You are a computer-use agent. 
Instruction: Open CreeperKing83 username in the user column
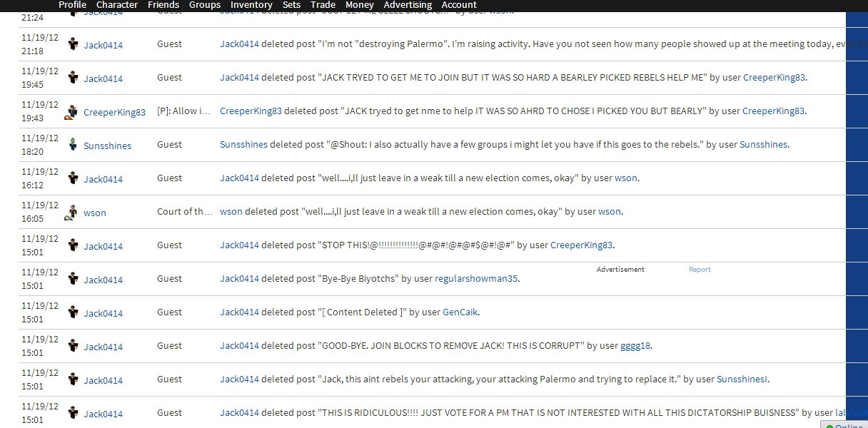click(x=114, y=112)
